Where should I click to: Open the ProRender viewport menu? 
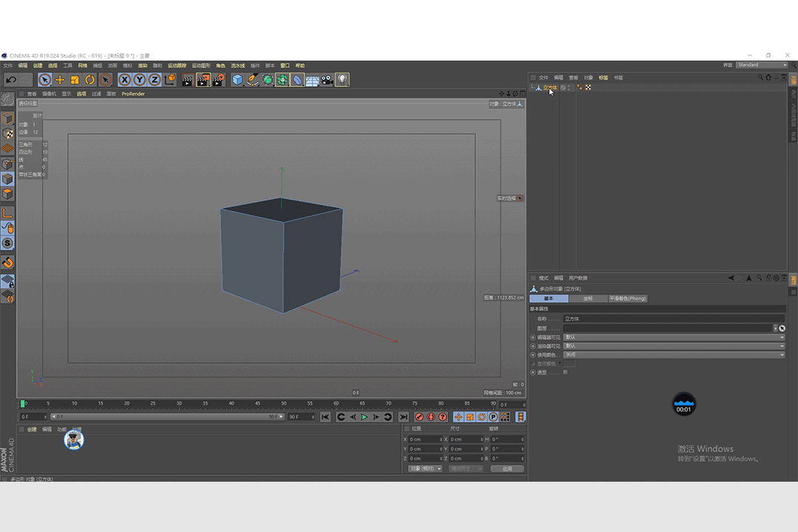[133, 94]
